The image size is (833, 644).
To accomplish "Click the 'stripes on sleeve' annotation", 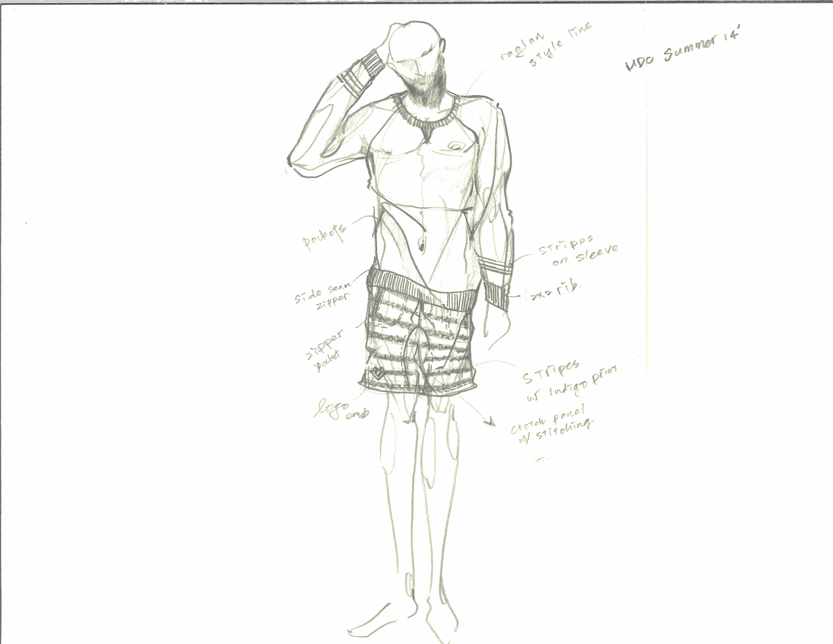I will (578, 250).
